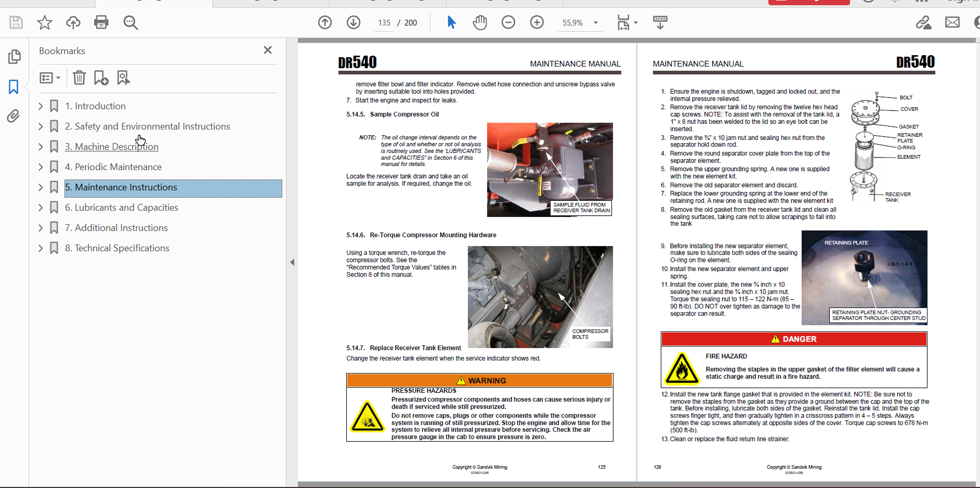Toggle the Bookmarks panel sidebar icon
The width and height of the screenshot is (980, 488).
pyautogui.click(x=14, y=86)
